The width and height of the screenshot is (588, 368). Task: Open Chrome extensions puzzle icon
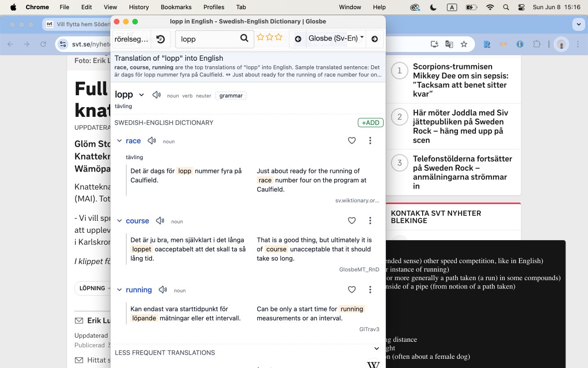pyautogui.click(x=537, y=44)
